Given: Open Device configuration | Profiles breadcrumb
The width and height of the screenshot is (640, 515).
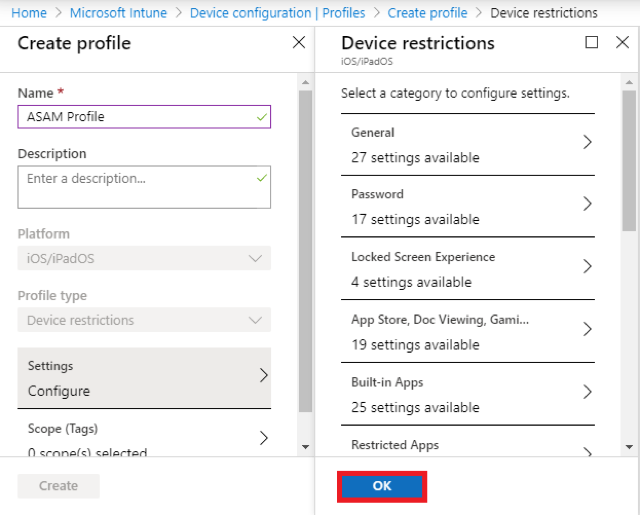Looking at the screenshot, I should pos(278,13).
